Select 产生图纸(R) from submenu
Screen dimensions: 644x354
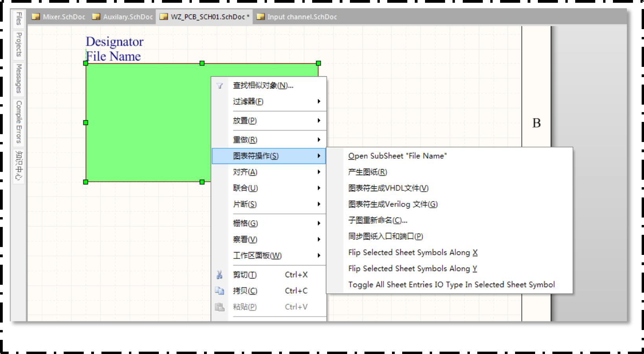pos(368,172)
